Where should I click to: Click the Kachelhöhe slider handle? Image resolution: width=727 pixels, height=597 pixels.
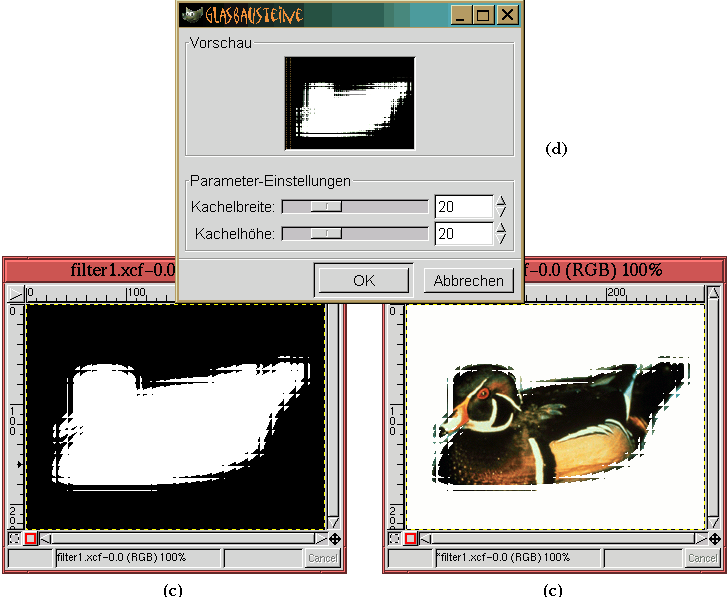326,233
